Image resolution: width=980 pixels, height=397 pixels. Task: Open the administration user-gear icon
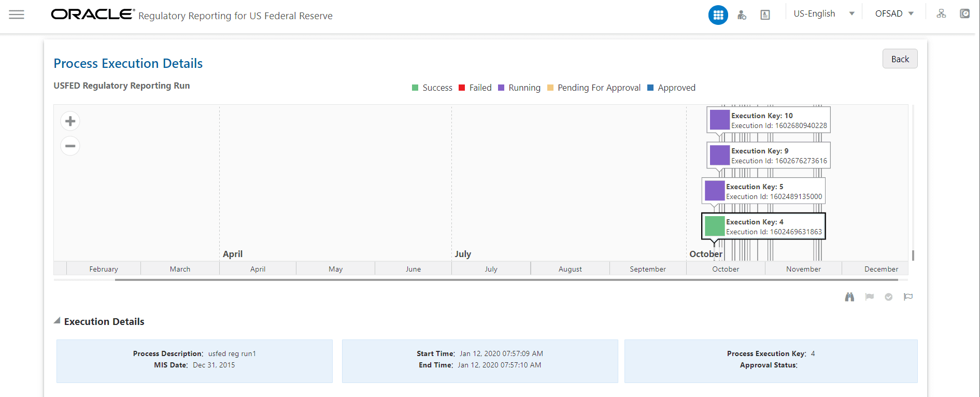pyautogui.click(x=742, y=15)
